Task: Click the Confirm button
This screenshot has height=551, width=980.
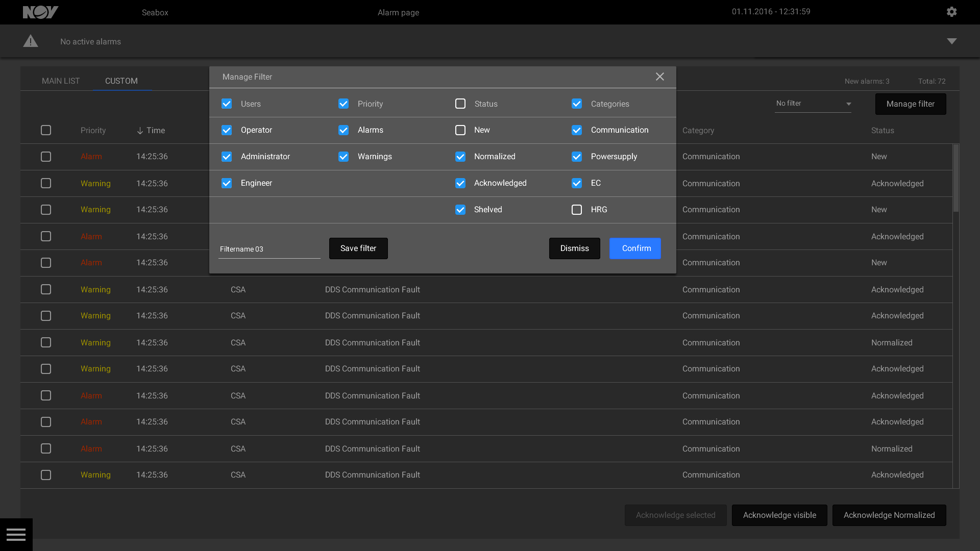Action: click(635, 248)
